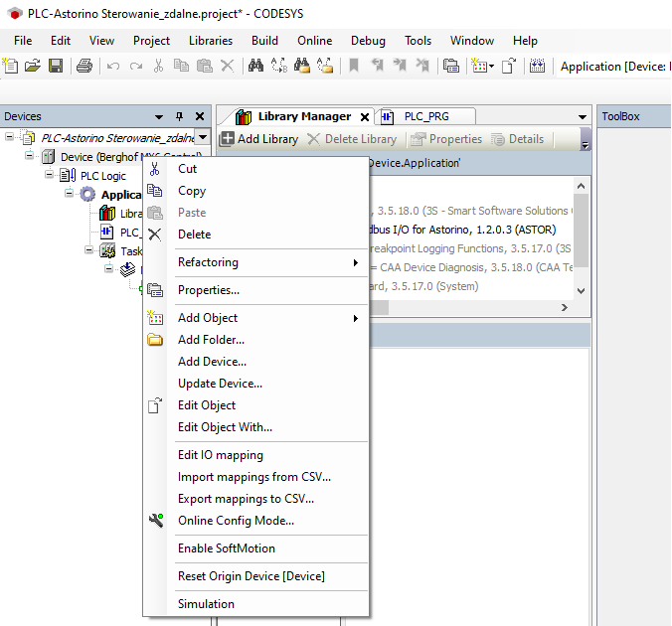
Task: Click the toolbar Properties icon
Action: [x=451, y=66]
